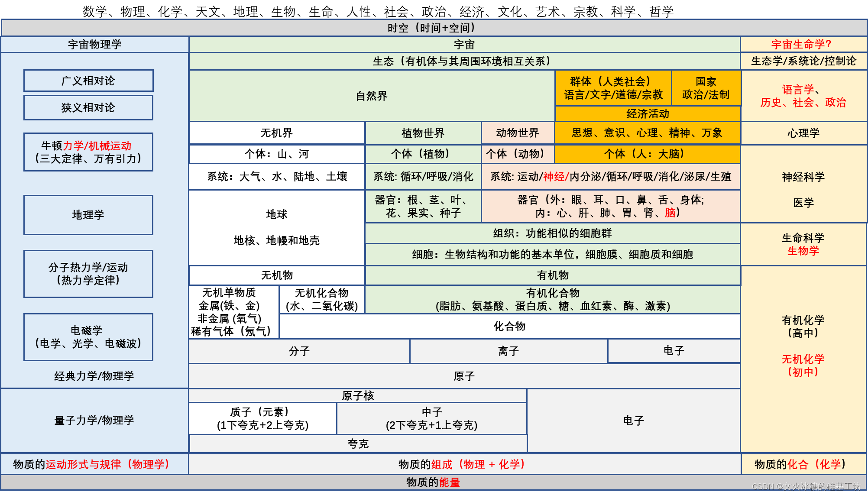Viewport: 868px width, 495px height.
Task: Select the 质子（元素）cell
Action: [x=263, y=418]
